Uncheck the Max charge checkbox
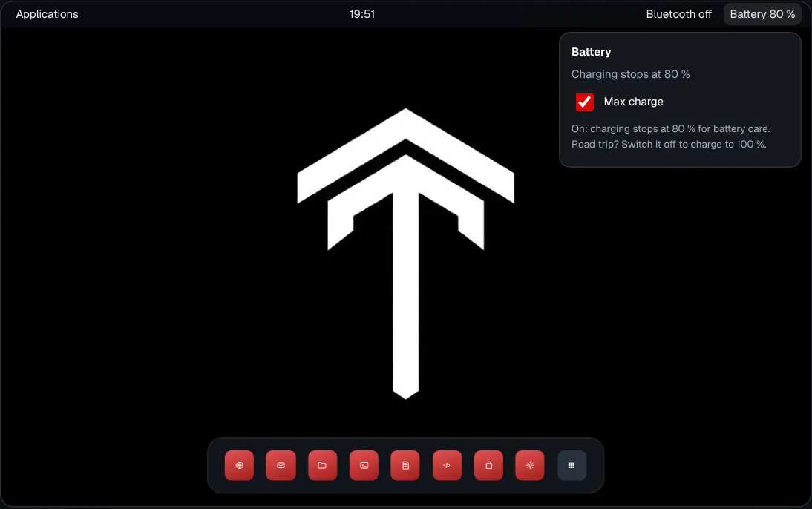Screen dimensions: 812x509 pyautogui.click(x=585, y=102)
